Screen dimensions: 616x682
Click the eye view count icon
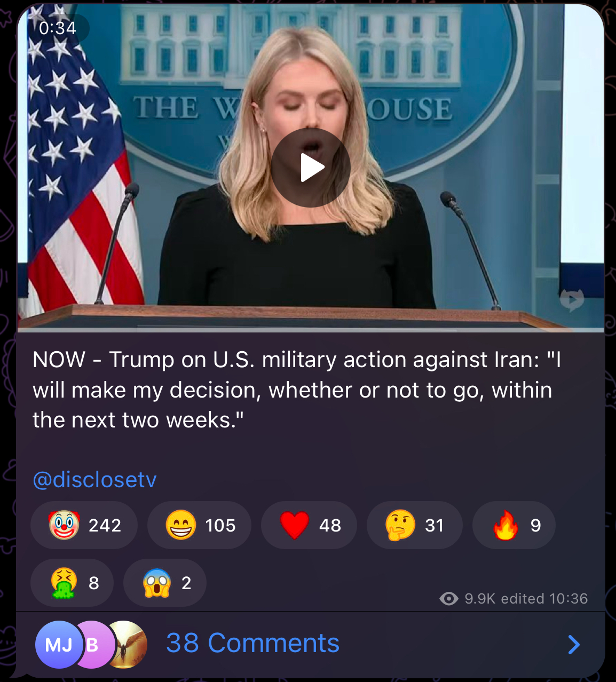pyautogui.click(x=449, y=599)
